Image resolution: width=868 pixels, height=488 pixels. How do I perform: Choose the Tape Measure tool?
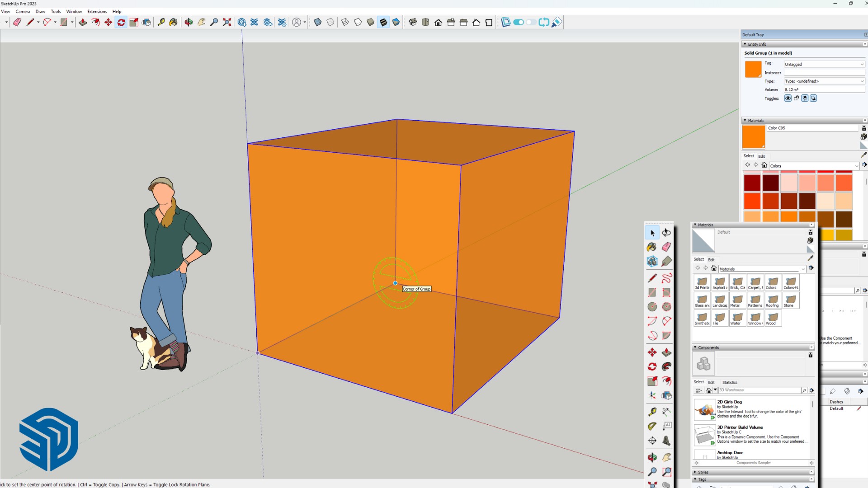[161, 22]
